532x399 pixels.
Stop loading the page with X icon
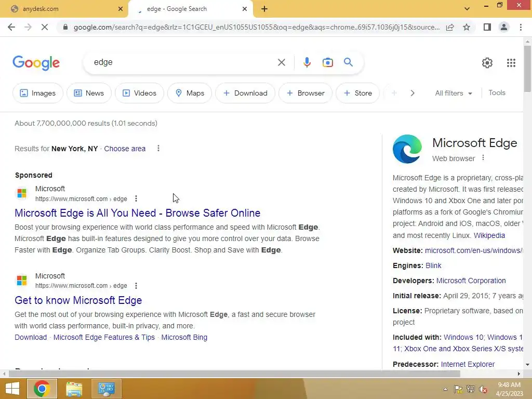(x=45, y=27)
